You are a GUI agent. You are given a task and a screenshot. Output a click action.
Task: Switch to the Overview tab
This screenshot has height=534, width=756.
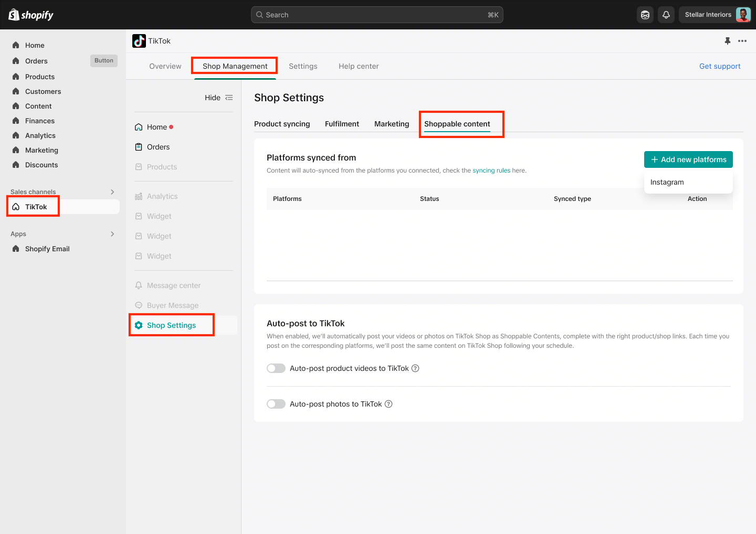pyautogui.click(x=165, y=66)
